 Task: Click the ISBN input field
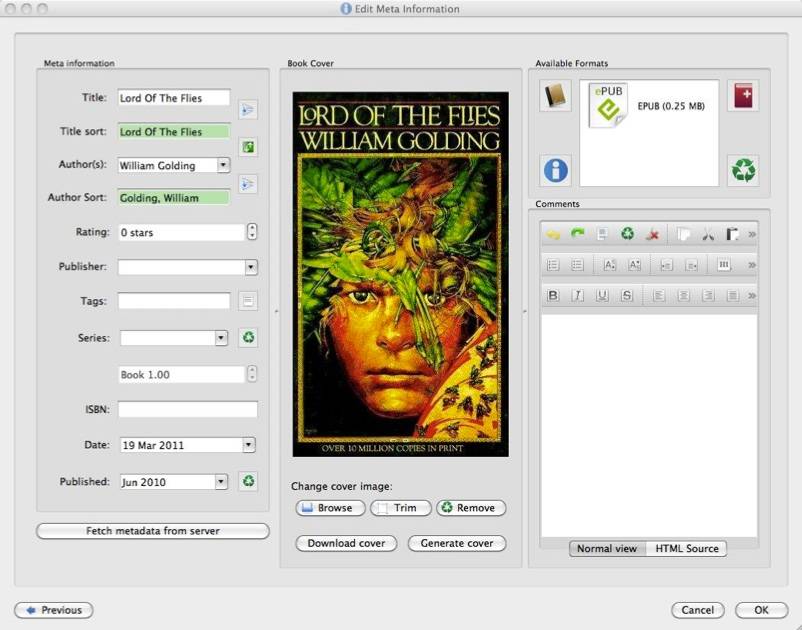[187, 409]
